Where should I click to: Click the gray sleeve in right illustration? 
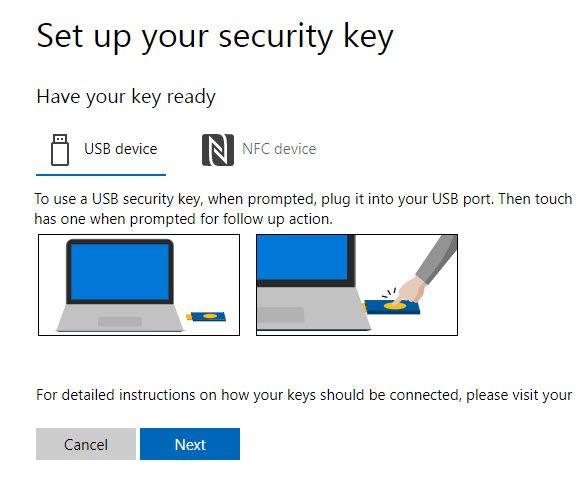(x=437, y=259)
